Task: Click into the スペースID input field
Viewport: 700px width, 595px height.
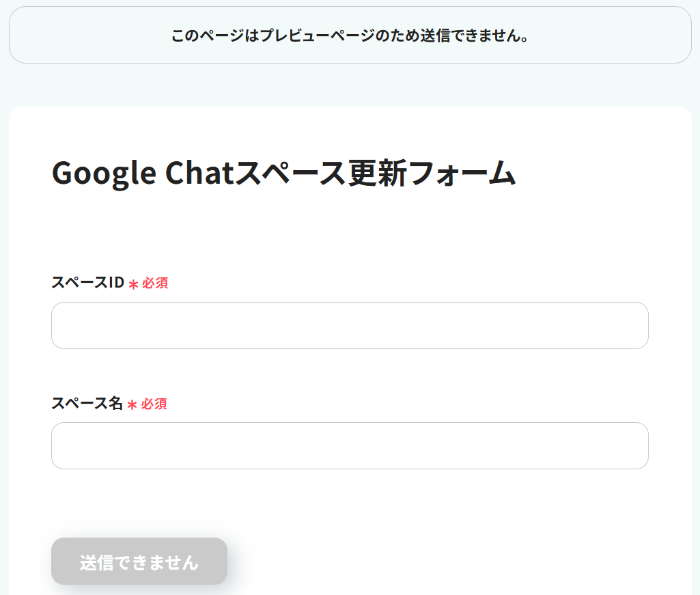Action: click(x=350, y=325)
